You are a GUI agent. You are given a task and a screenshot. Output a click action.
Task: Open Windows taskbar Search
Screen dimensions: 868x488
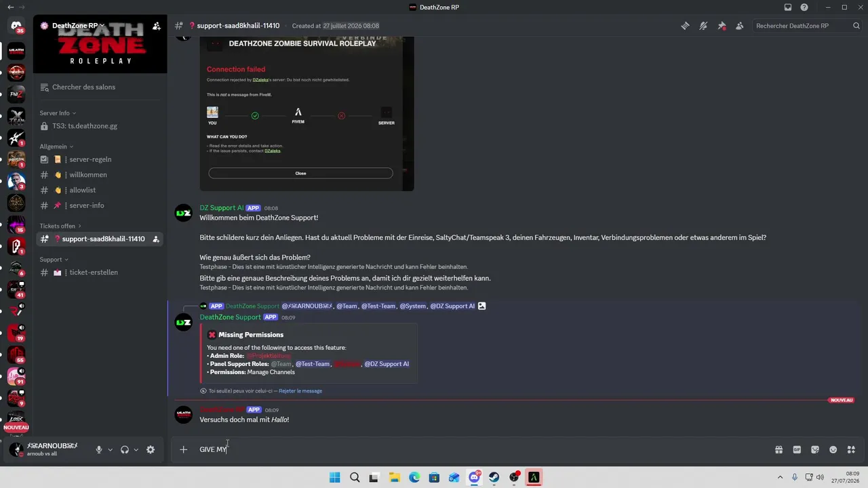[x=355, y=478]
